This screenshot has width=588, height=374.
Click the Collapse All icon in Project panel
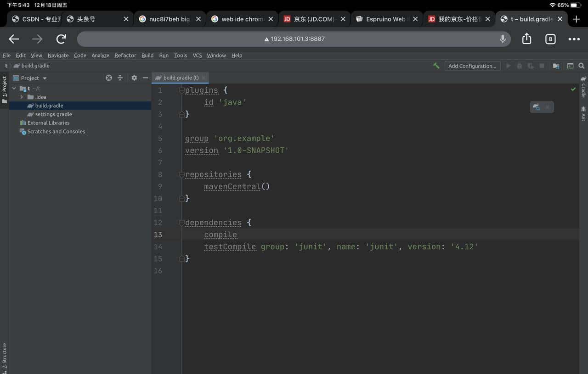pos(121,78)
